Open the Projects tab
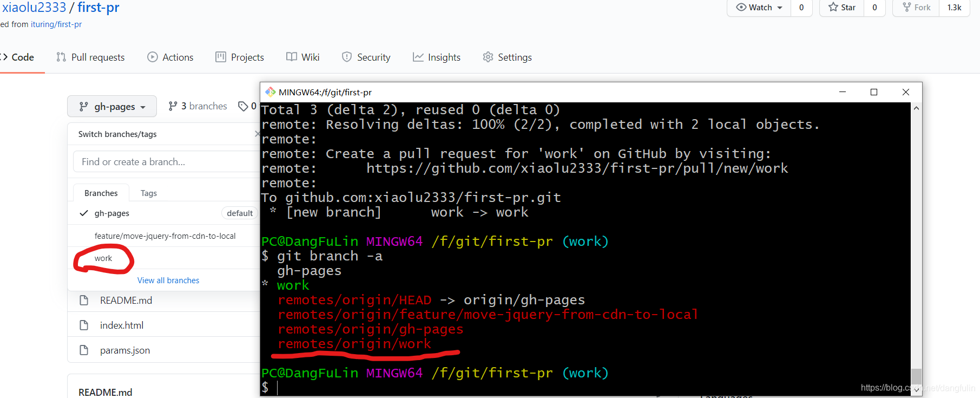The width and height of the screenshot is (980, 398). point(240,57)
